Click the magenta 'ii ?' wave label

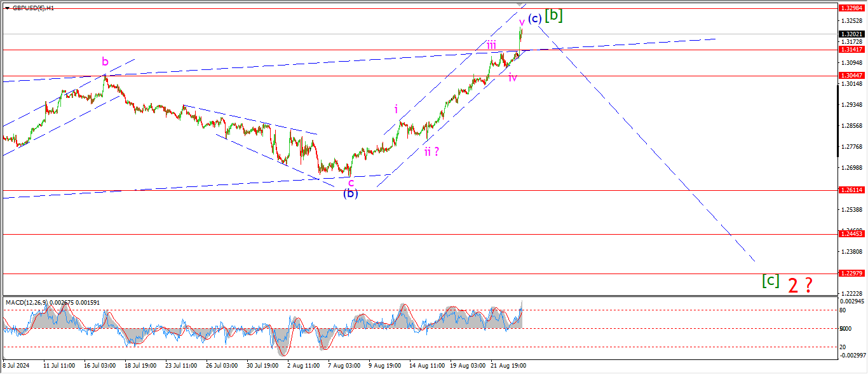[x=432, y=151]
